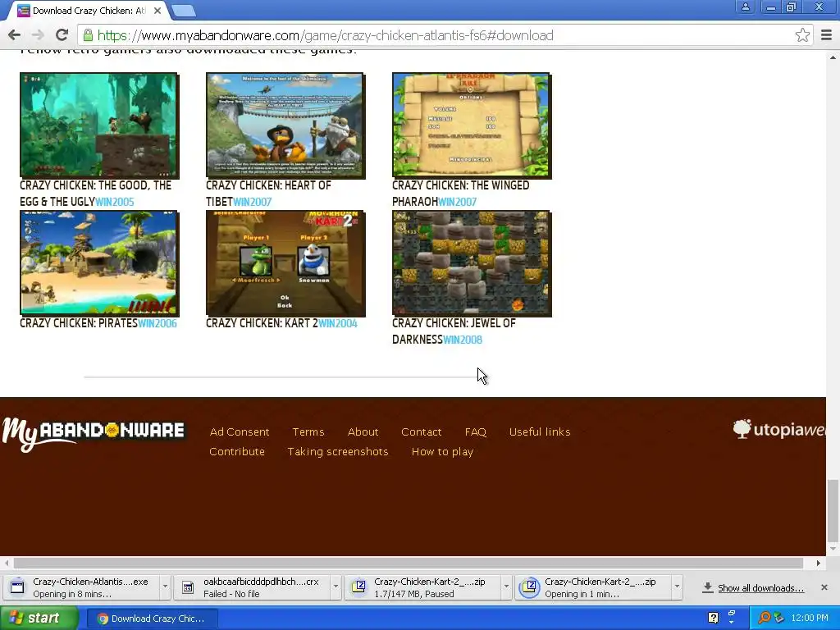The image size is (840, 630).
Task: Open the Winged Pharaoh game thumbnail
Action: coord(472,125)
